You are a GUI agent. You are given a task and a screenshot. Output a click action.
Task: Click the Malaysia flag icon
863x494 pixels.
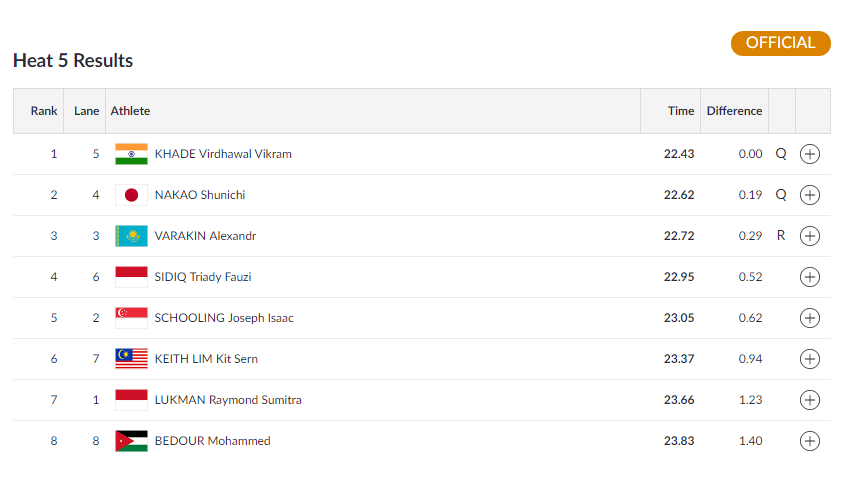pos(132,359)
